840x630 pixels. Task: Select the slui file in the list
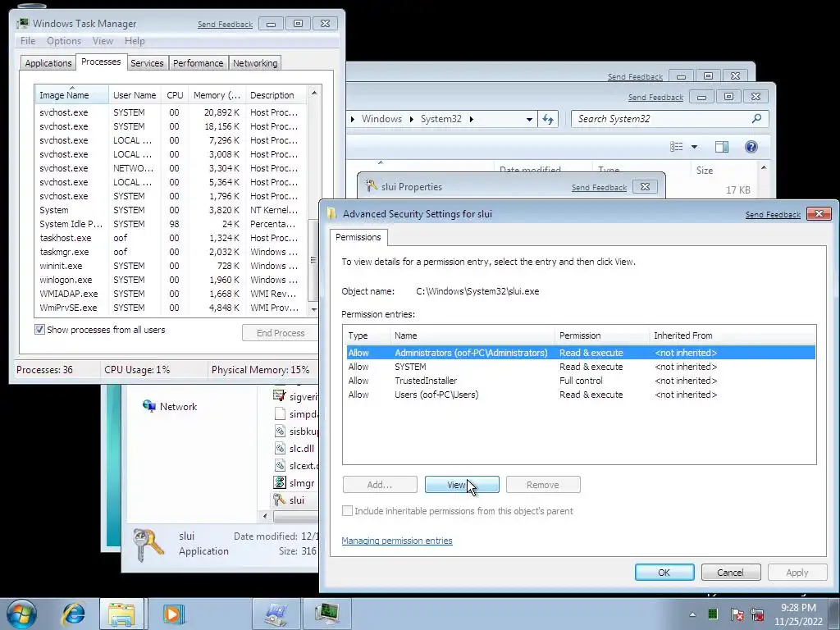tap(295, 500)
